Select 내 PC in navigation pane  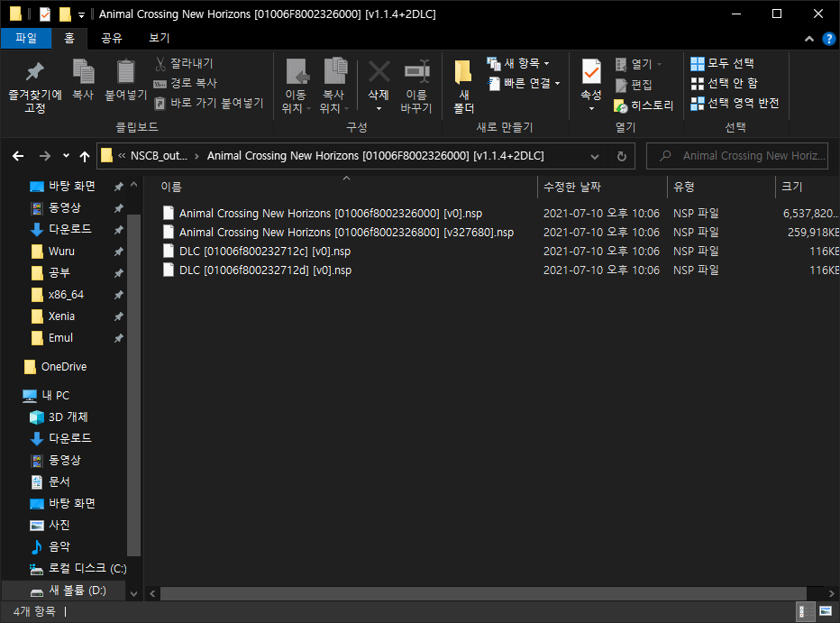56,395
